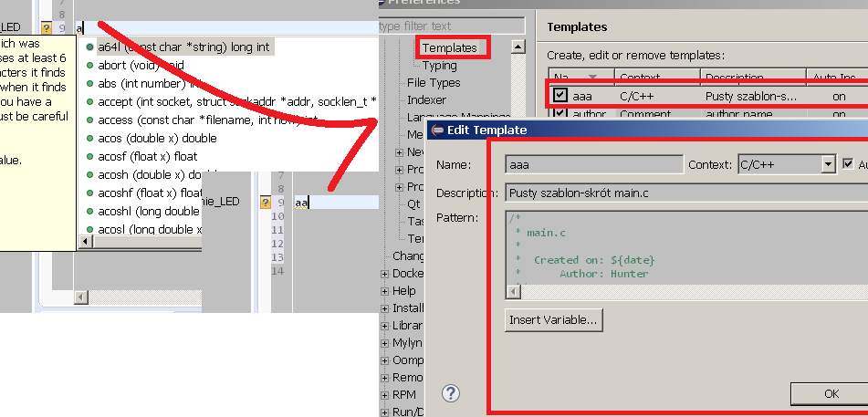Click inside the Pattern text area
868x417 pixels.
point(686,247)
